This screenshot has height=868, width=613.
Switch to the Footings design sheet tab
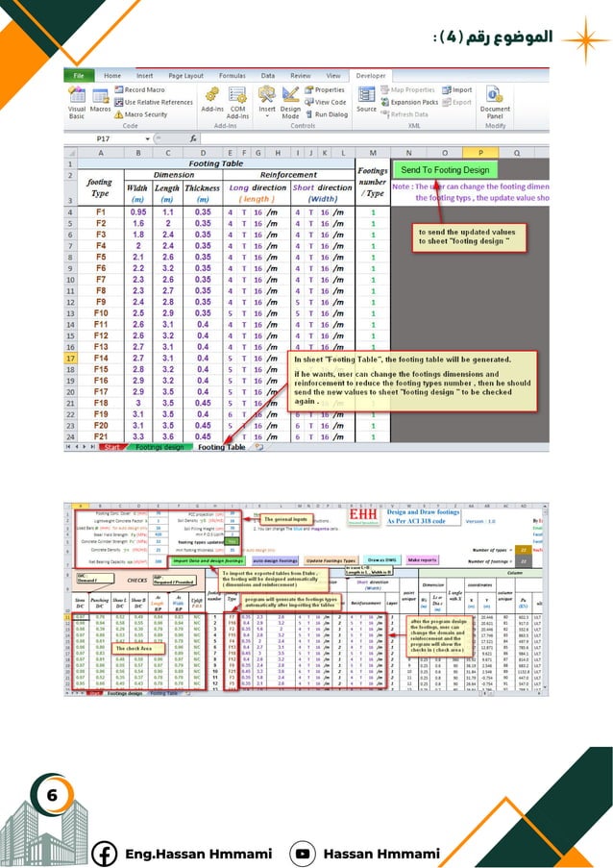pyautogui.click(x=159, y=447)
